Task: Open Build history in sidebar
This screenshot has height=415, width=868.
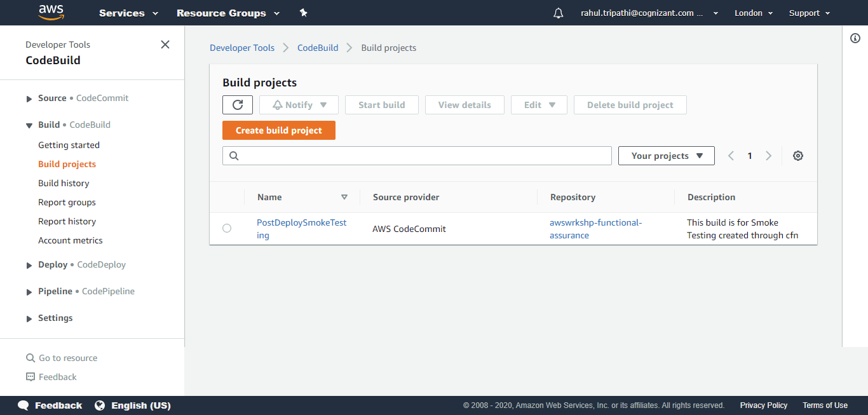Action: tap(64, 183)
